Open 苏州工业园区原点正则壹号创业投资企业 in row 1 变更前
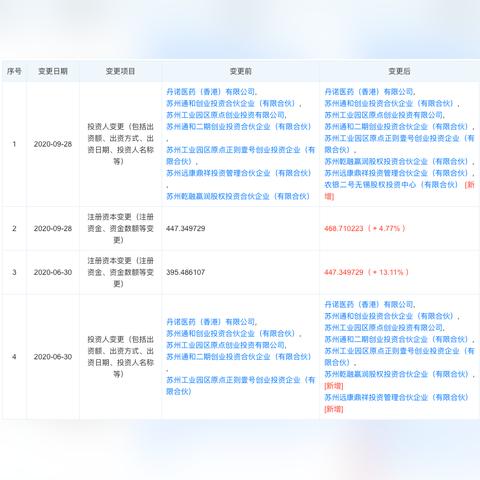Viewport: 480px width, 480px height. coord(240,156)
